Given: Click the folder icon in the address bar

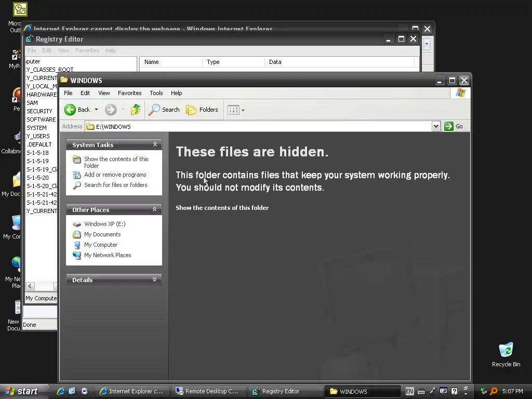Looking at the screenshot, I should 90,127.
